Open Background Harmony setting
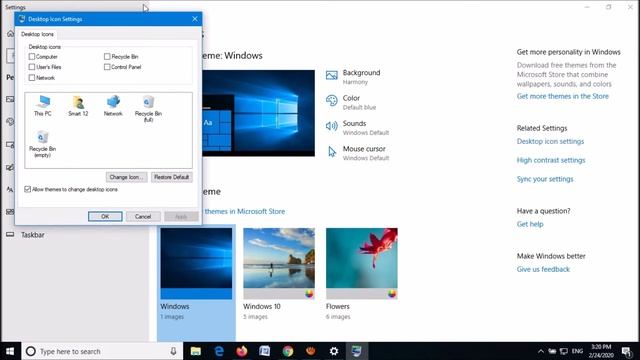Image resolution: width=640 pixels, height=360 pixels. [x=353, y=77]
